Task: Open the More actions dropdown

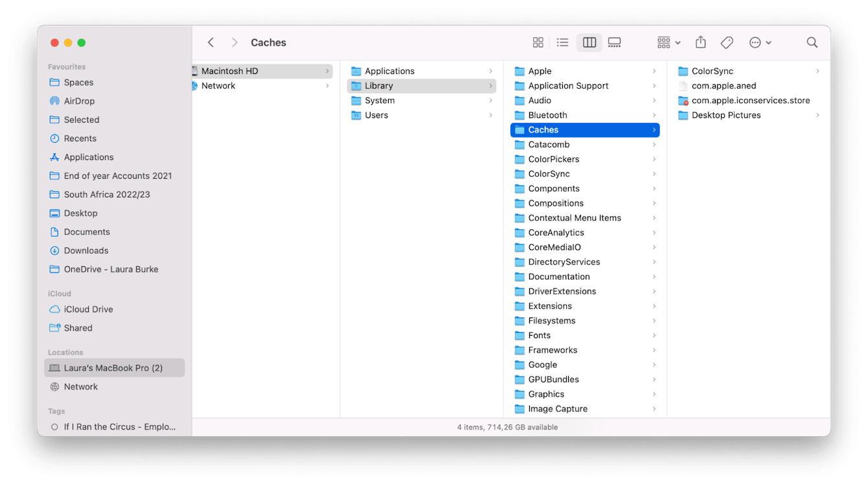Action: [759, 42]
